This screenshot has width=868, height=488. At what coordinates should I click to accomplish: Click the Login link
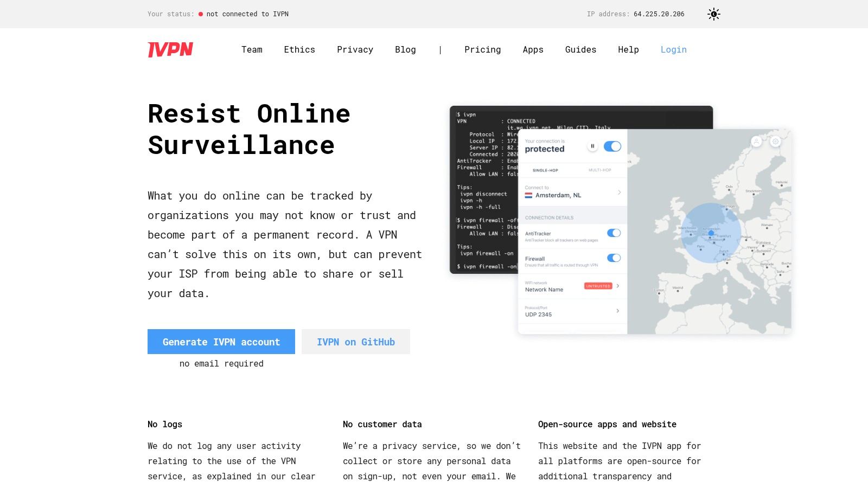click(674, 49)
